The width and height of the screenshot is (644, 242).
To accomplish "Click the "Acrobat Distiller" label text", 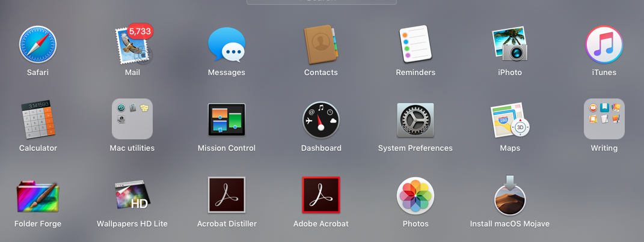I will tap(227, 224).
